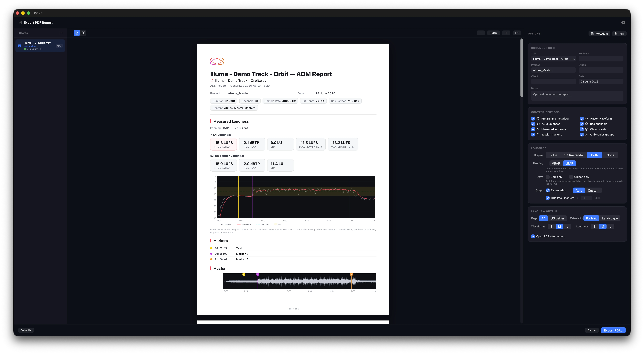
Task: Toggle Session markers section checkbox
Action: (x=533, y=135)
